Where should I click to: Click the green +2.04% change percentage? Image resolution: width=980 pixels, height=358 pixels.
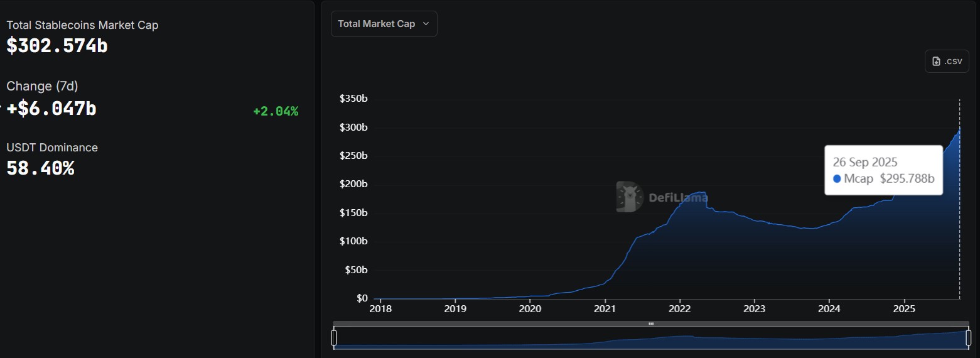pos(276,112)
